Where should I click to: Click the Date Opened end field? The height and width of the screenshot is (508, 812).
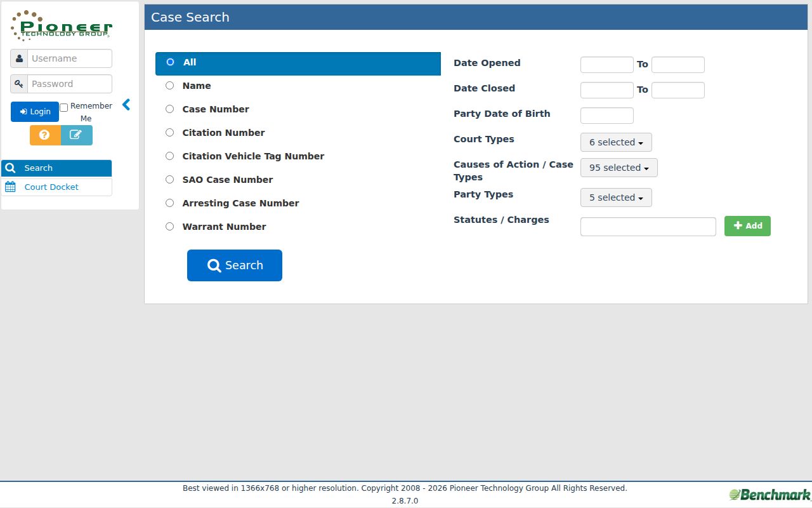pyautogui.click(x=678, y=65)
